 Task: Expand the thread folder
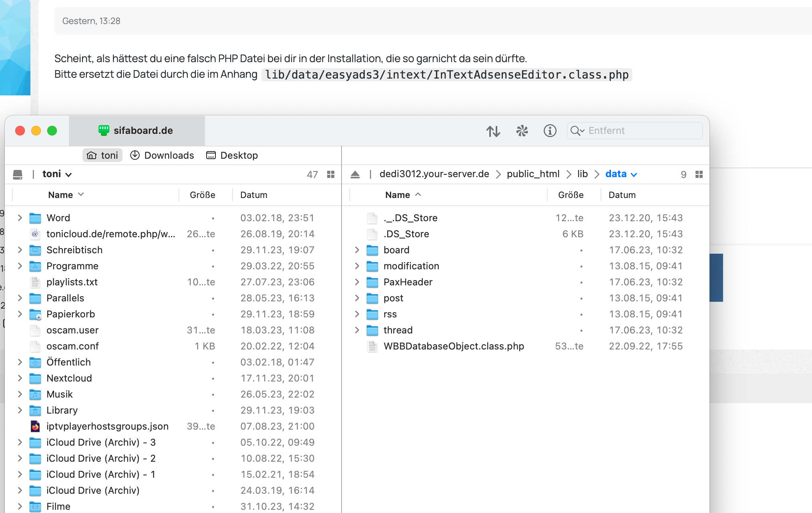pyautogui.click(x=357, y=330)
